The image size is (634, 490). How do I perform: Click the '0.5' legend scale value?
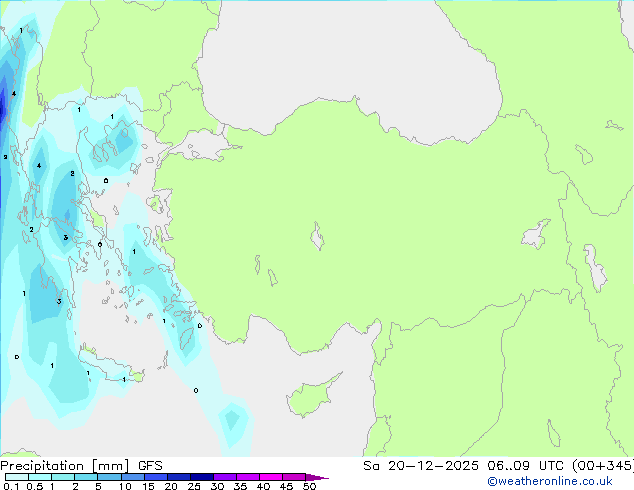coord(35,486)
